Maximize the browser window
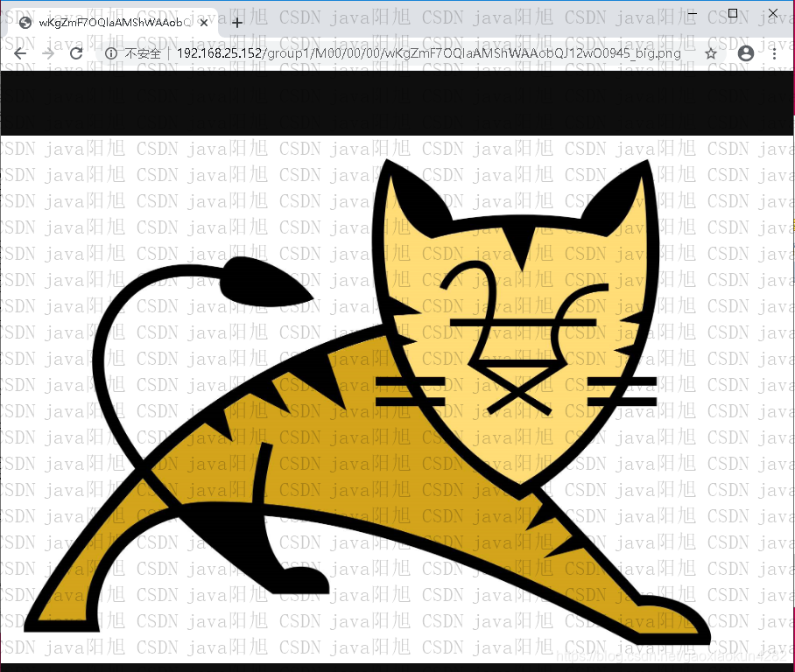Screen dimensions: 795x672 (733, 13)
